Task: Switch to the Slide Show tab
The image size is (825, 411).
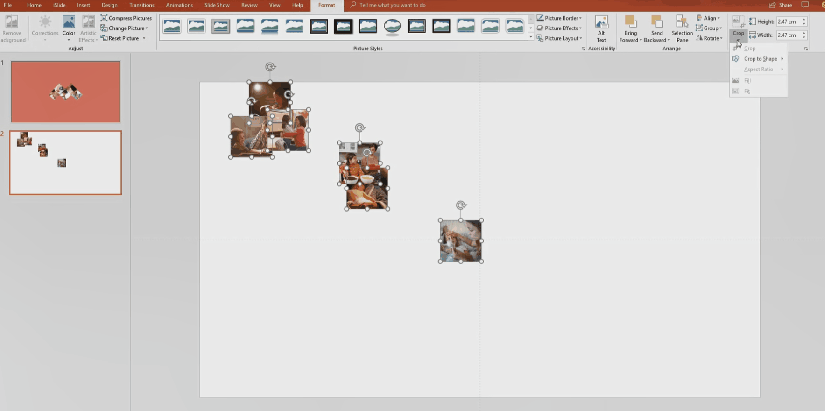Action: tap(217, 5)
